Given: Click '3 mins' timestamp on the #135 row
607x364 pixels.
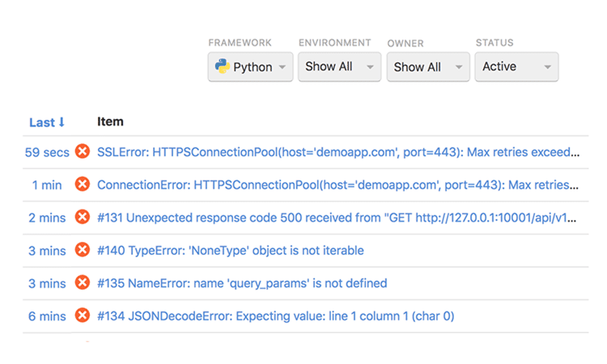Looking at the screenshot, I should tap(47, 284).
